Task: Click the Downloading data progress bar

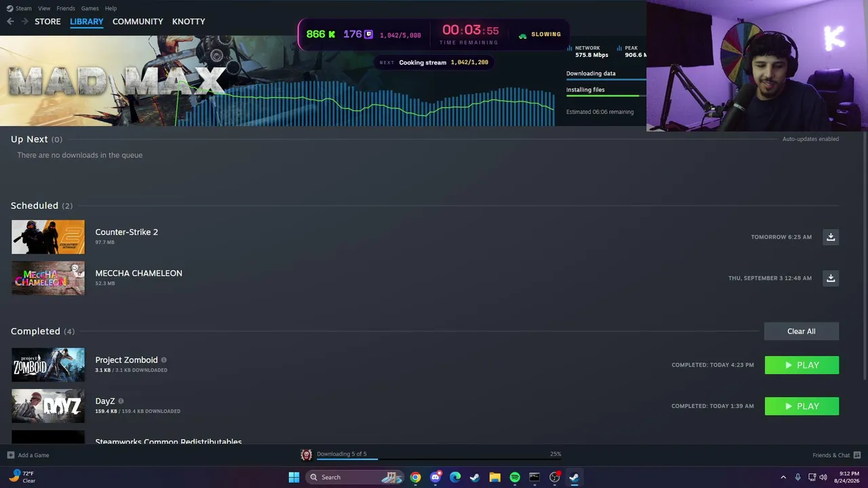Action: 606,80
